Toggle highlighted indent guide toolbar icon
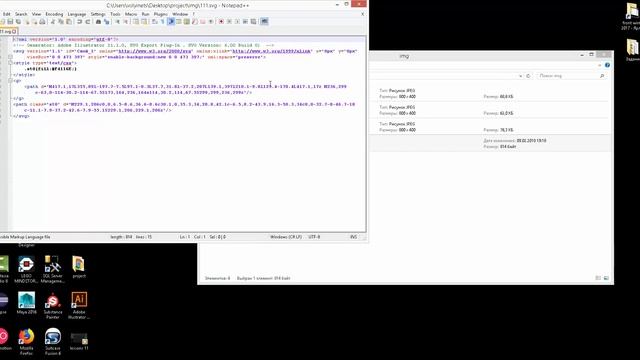The width and height of the screenshot is (640, 360). pyautogui.click(x=171, y=21)
